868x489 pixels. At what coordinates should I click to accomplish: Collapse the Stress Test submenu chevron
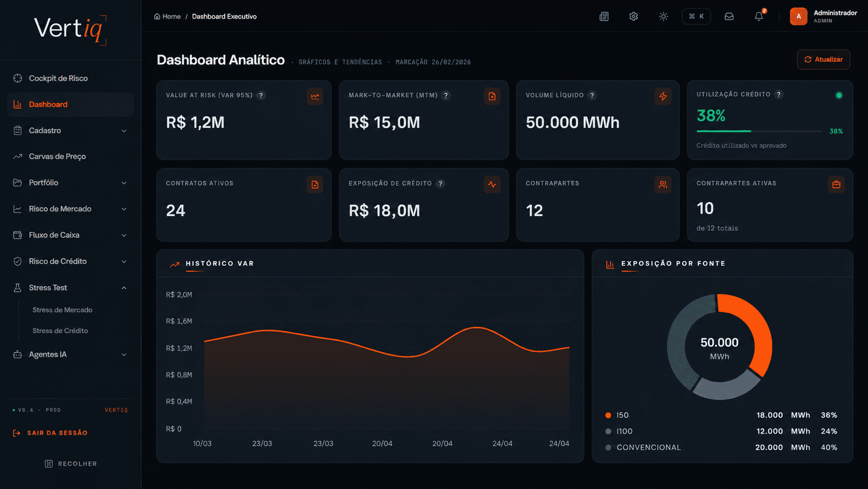click(x=124, y=288)
